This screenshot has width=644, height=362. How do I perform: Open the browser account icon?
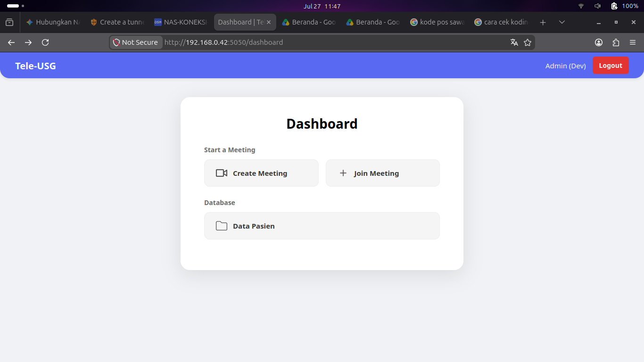click(x=599, y=42)
